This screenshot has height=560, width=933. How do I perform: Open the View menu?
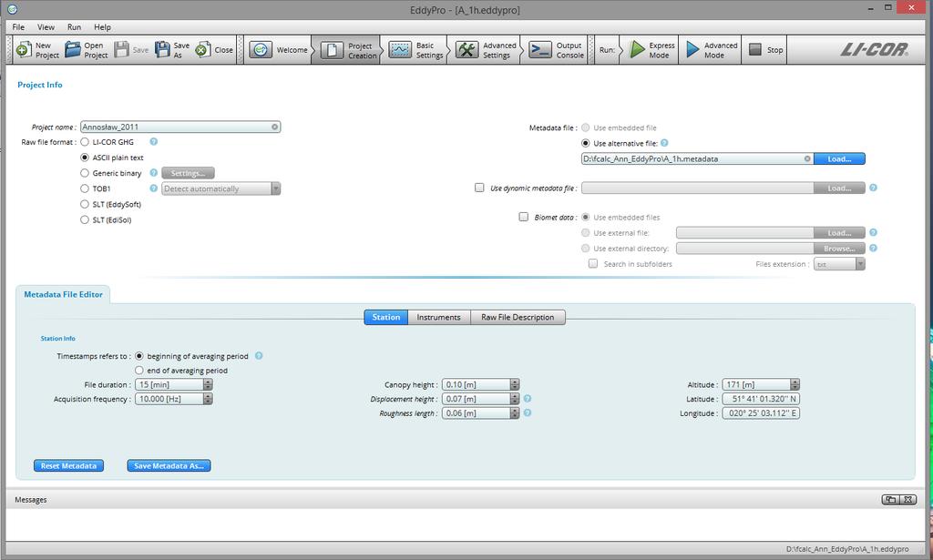[x=46, y=26]
